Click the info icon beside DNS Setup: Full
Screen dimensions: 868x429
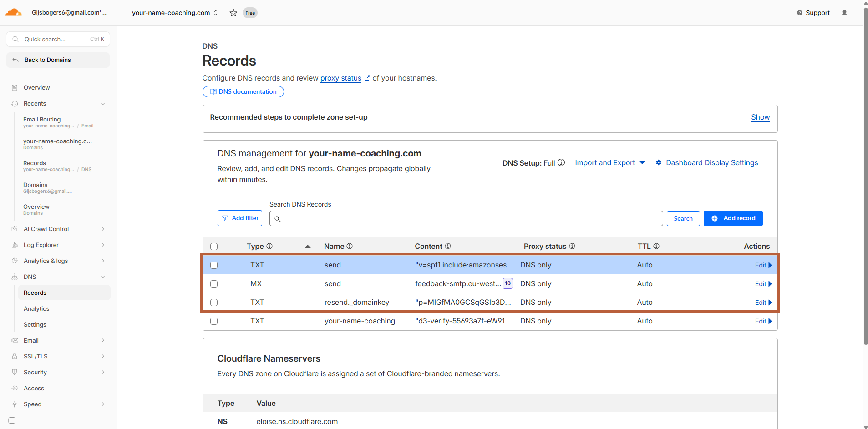point(561,162)
